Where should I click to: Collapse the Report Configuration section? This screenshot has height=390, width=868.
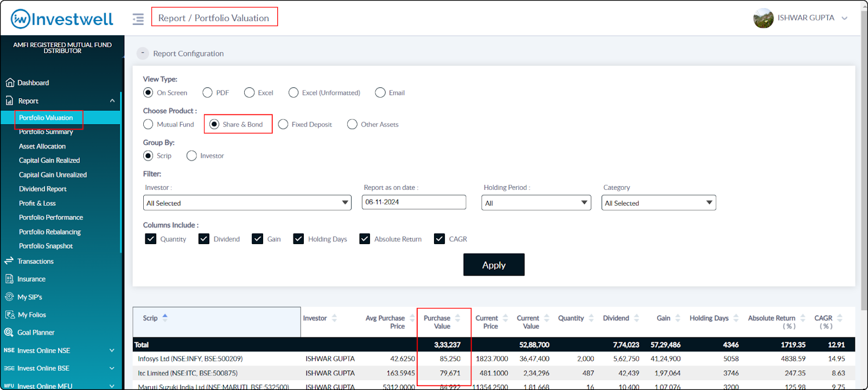143,53
